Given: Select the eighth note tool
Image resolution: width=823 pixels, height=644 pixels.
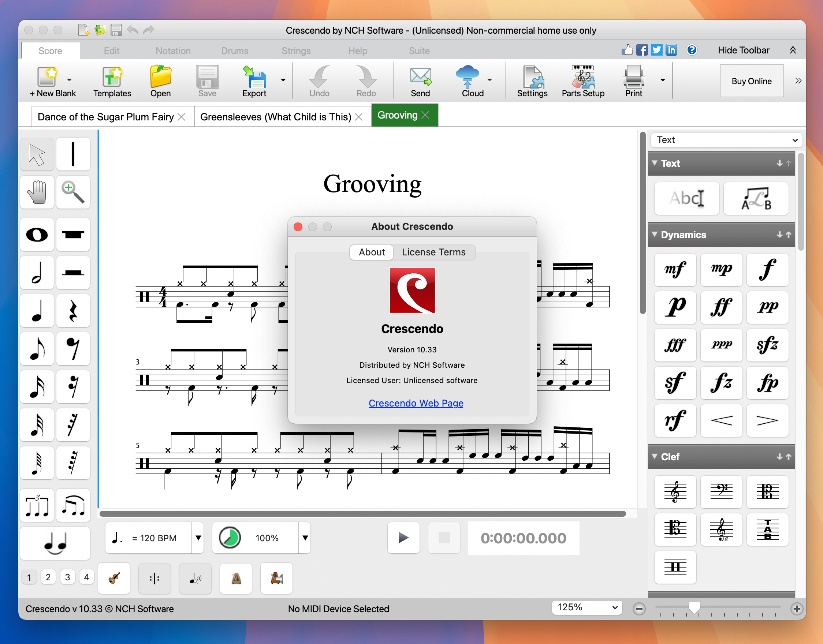Looking at the screenshot, I should (x=37, y=349).
